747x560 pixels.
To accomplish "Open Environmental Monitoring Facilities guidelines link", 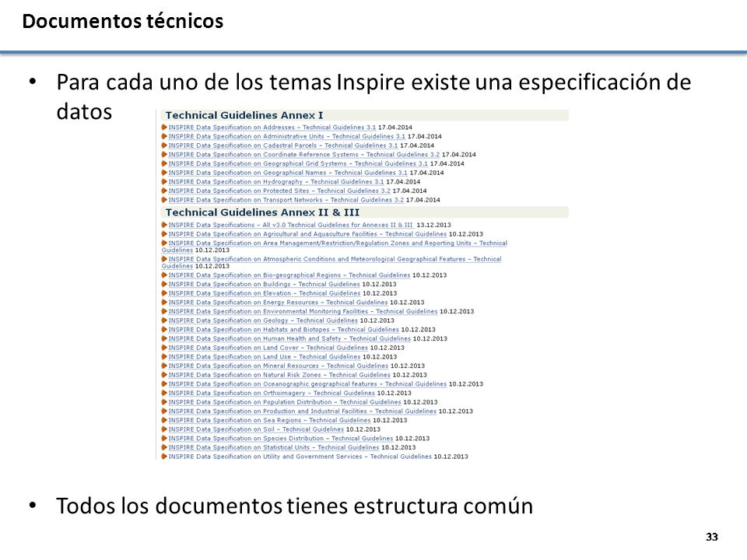I will (x=303, y=311).
